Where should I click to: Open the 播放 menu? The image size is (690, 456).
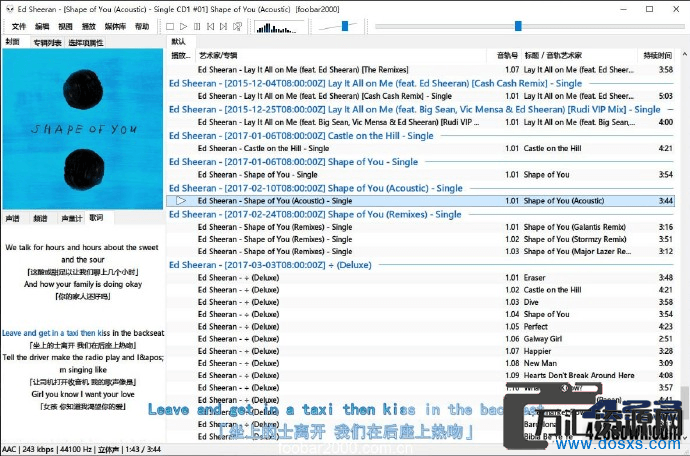88,26
